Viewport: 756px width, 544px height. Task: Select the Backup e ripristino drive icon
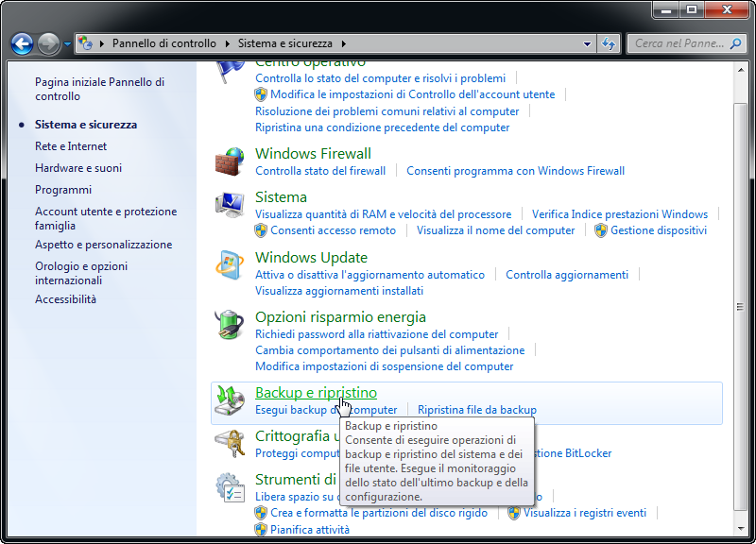pos(230,399)
